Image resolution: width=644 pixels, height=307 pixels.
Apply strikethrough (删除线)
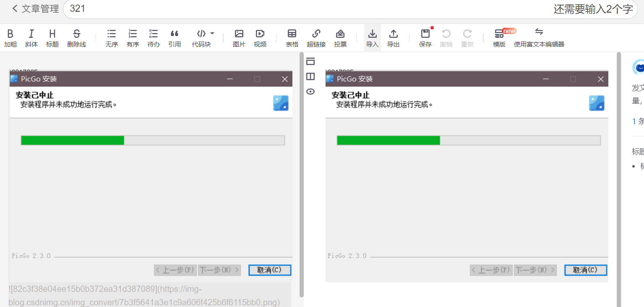(76, 38)
